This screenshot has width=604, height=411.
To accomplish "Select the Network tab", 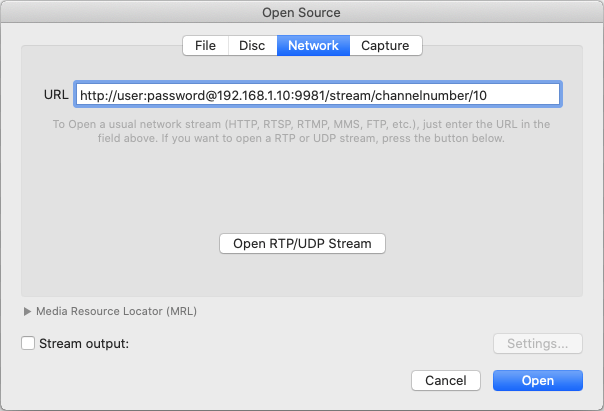I will [x=313, y=45].
